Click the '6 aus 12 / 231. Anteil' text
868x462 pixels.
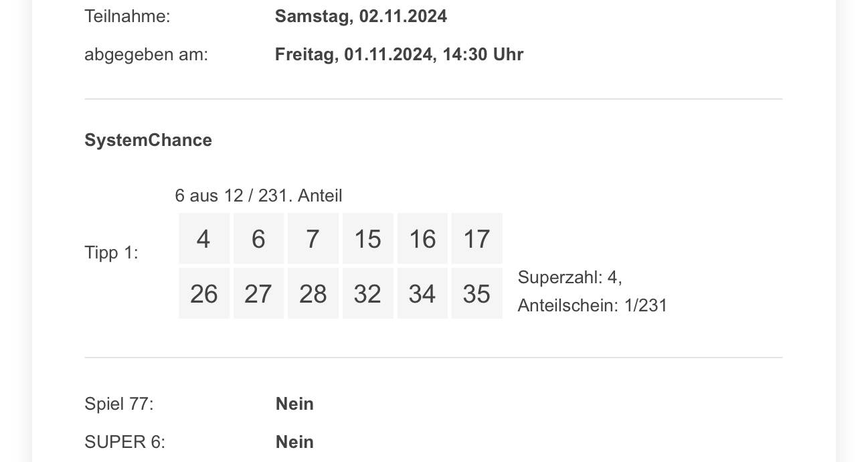258,196
